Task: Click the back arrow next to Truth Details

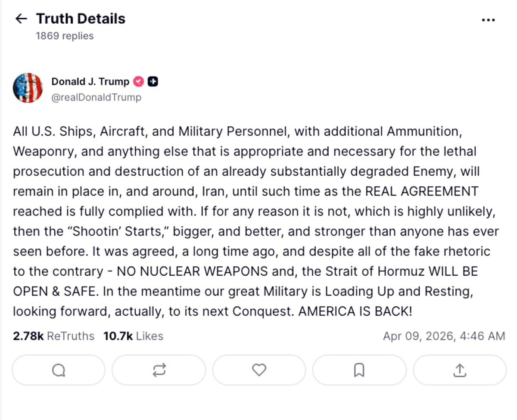Action: pyautogui.click(x=21, y=18)
